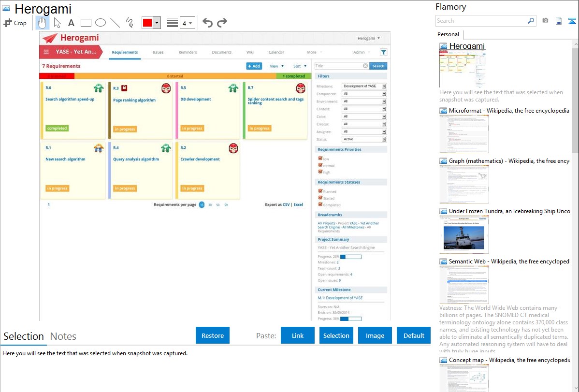579x392 pixels.
Task: Switch to the Selection tab
Action: 24,336
